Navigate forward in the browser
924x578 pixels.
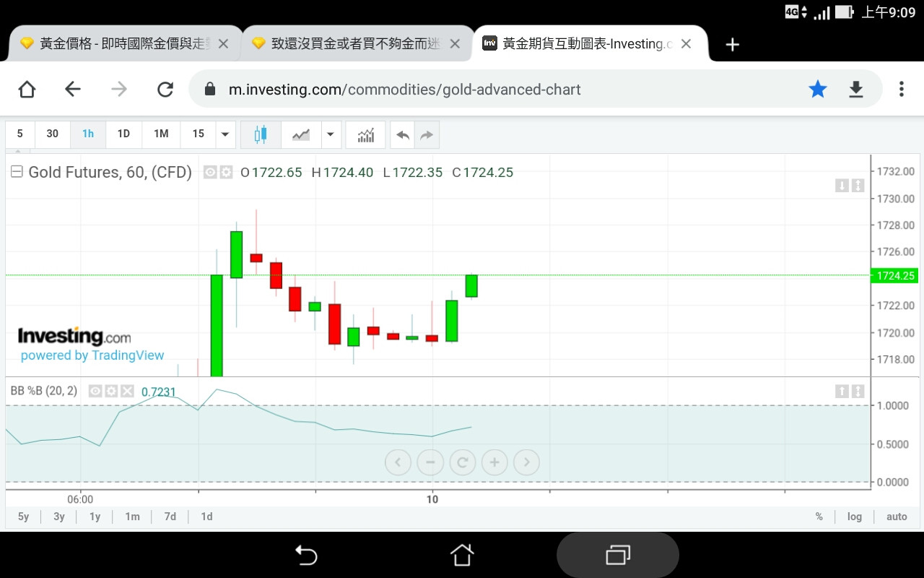tap(119, 89)
